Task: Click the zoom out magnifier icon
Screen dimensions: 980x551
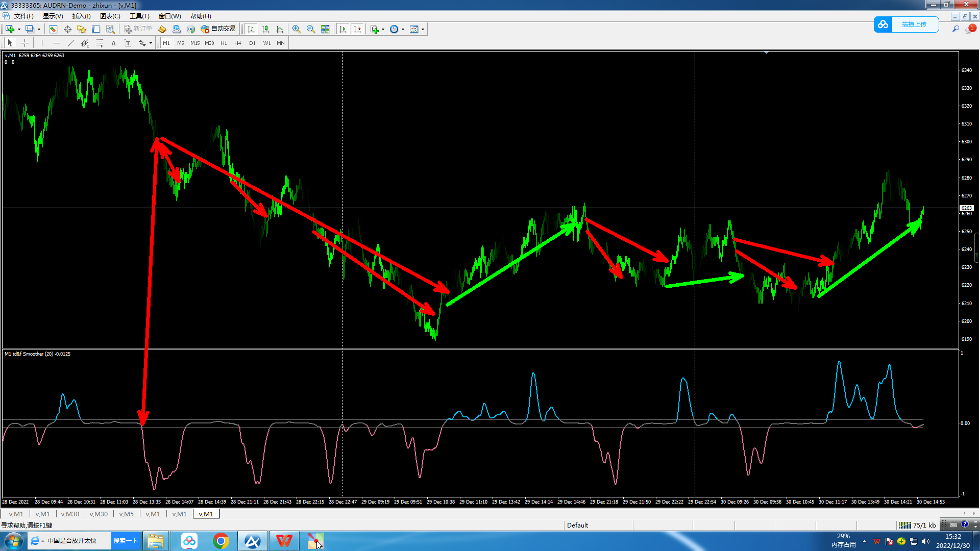Action: coord(310,29)
